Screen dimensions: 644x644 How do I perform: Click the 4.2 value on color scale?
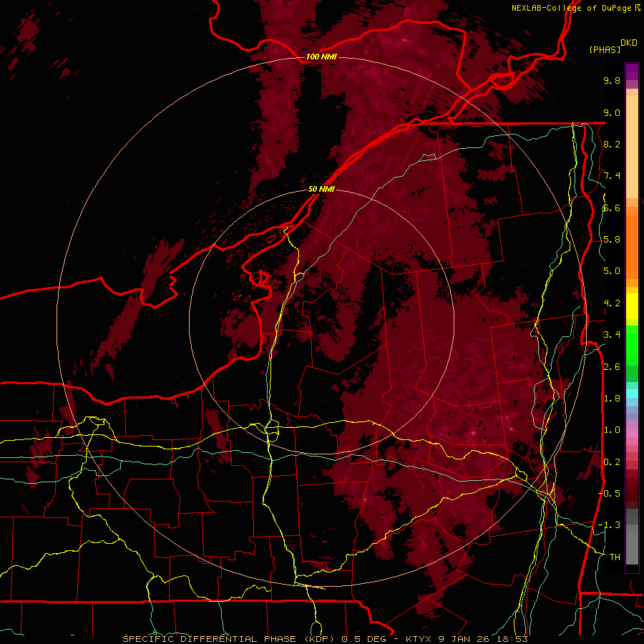pyautogui.click(x=612, y=303)
